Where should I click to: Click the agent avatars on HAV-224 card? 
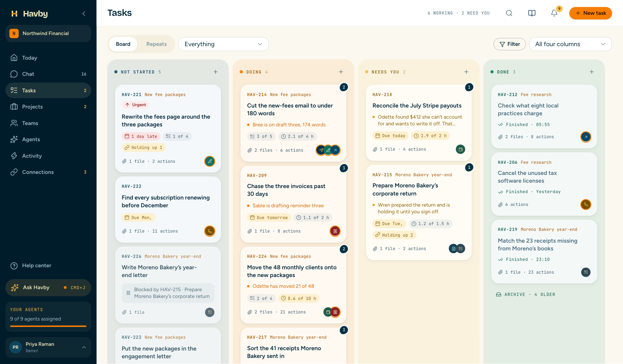click(332, 312)
